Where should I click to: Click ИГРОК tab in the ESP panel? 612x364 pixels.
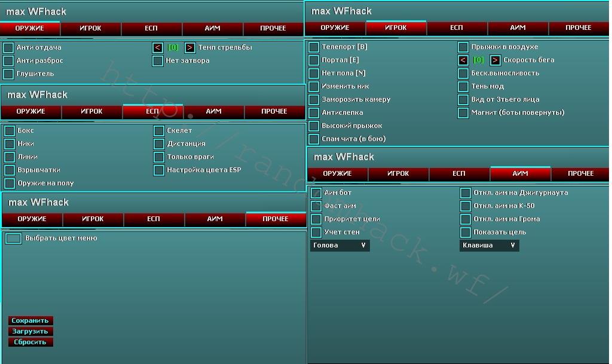91,111
